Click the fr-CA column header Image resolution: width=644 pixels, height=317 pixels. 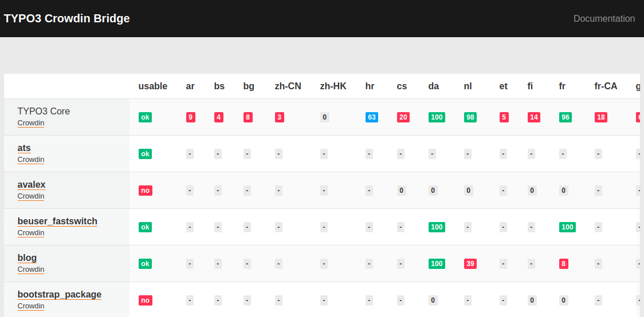coord(606,86)
